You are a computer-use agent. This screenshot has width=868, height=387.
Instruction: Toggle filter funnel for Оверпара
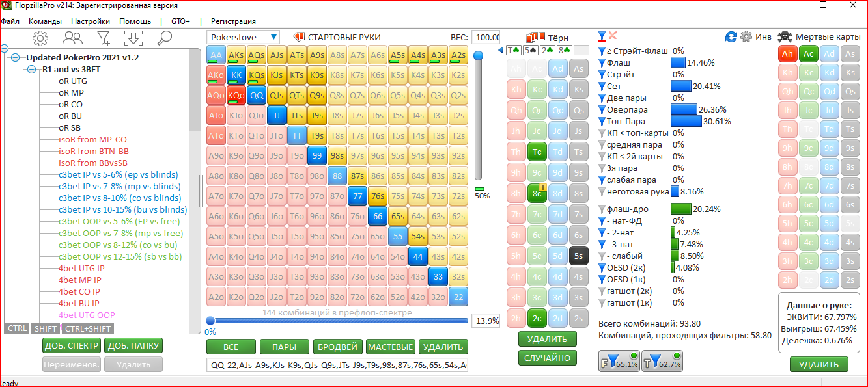point(602,110)
